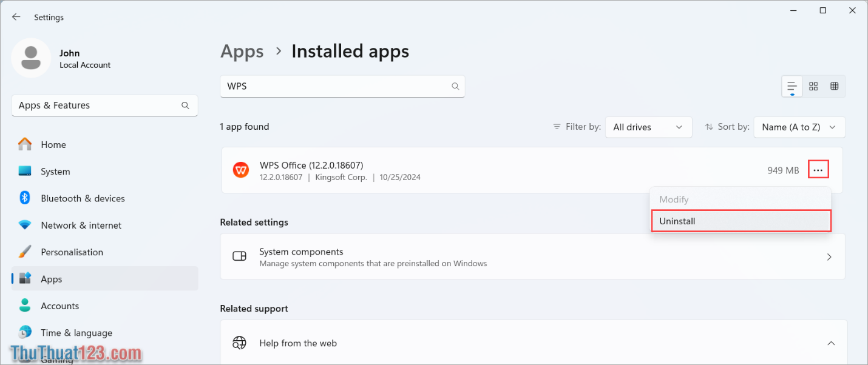Screen dimensions: 868x365
Task: Open Accounts settings
Action: pos(104,306)
